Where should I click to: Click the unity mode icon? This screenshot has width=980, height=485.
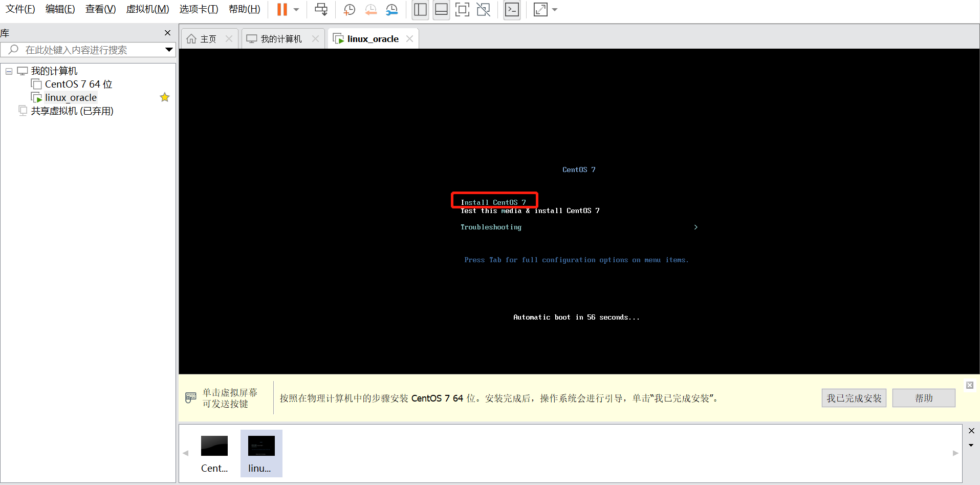point(483,10)
